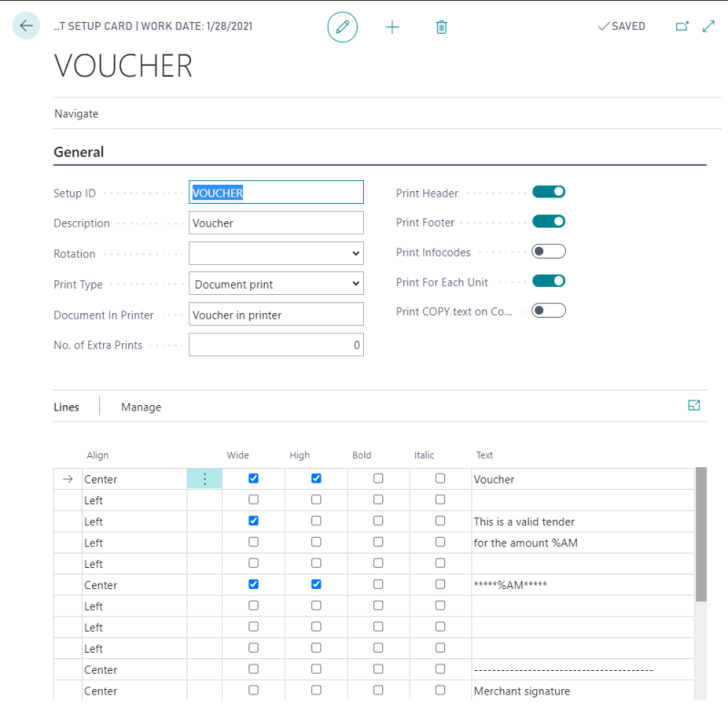Viewport: 728px width, 711px height.
Task: Enable the Print Infocodes toggle
Action: point(549,251)
